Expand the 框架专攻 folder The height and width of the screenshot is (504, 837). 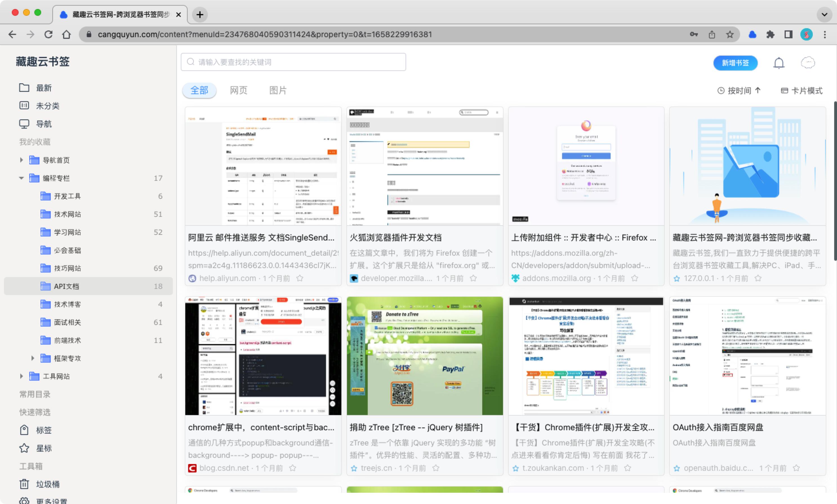[33, 358]
